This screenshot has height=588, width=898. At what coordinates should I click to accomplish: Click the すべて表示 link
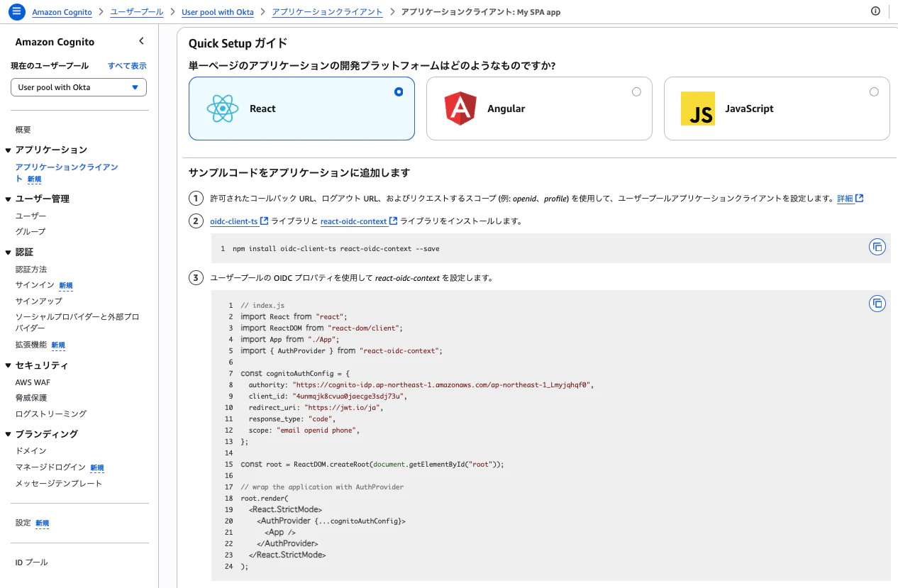(x=128, y=65)
